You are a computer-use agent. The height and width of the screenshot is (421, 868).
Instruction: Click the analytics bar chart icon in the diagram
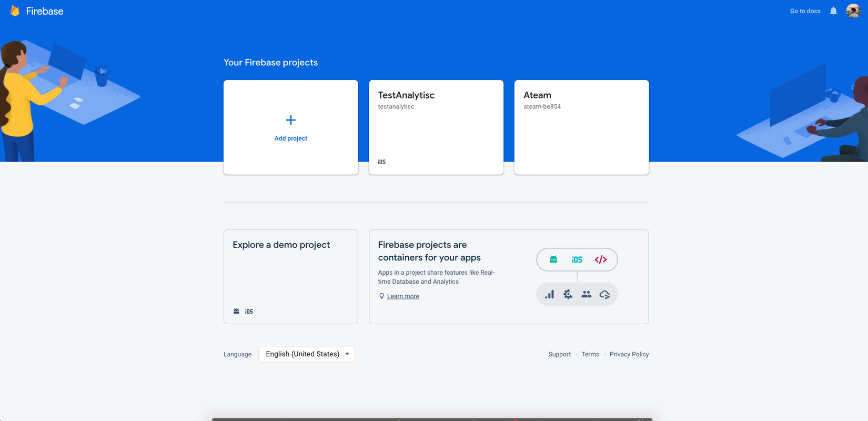pos(549,295)
